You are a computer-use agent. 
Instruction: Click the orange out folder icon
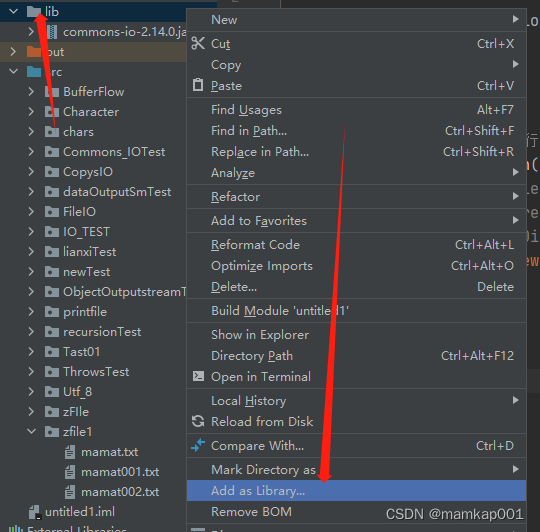[34, 52]
